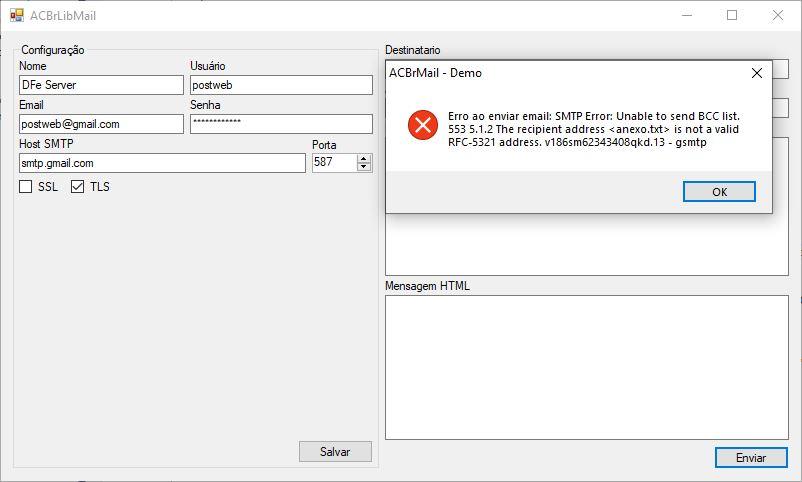Click the Enviar button
The image size is (802, 482).
tap(751, 458)
